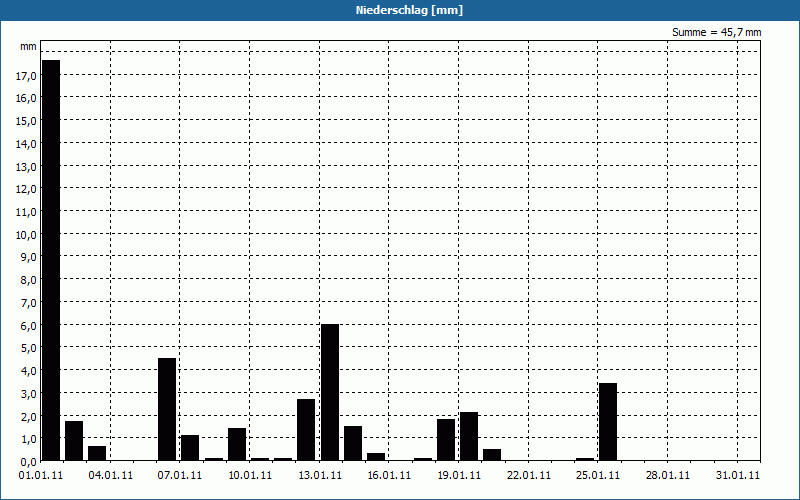
Task: Click the mm unit label above the y-axis
Action: [28, 46]
